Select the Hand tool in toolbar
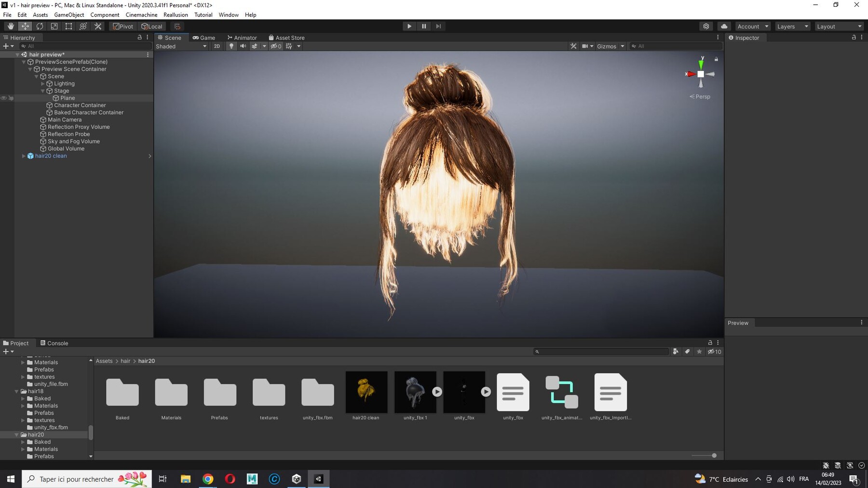Image resolution: width=868 pixels, height=488 pixels. pos(11,26)
